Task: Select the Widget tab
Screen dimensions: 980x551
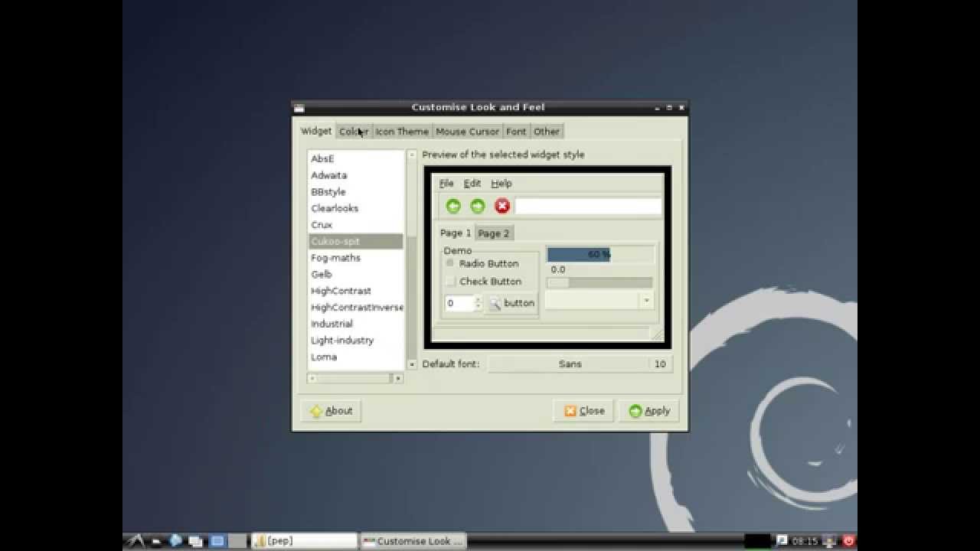Action: pos(316,131)
